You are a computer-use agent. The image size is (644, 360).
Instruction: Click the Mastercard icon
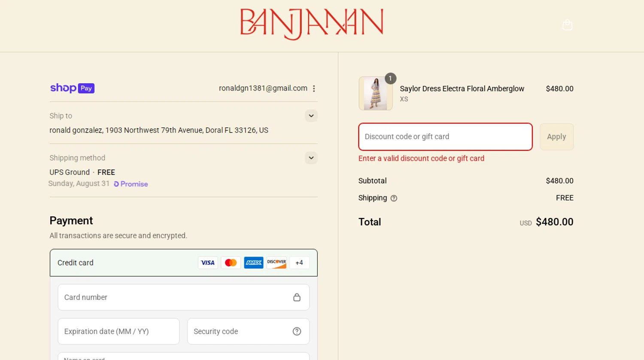pos(231,263)
